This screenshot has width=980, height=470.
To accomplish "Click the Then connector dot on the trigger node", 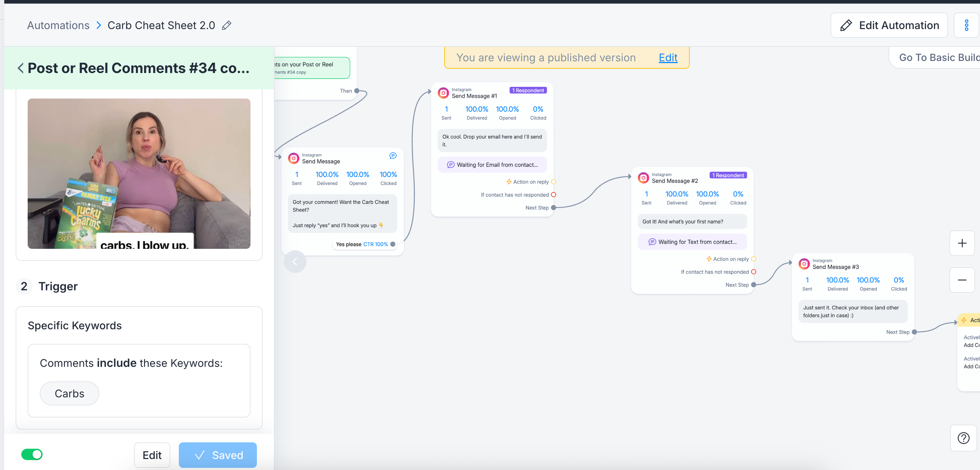I will 357,91.
